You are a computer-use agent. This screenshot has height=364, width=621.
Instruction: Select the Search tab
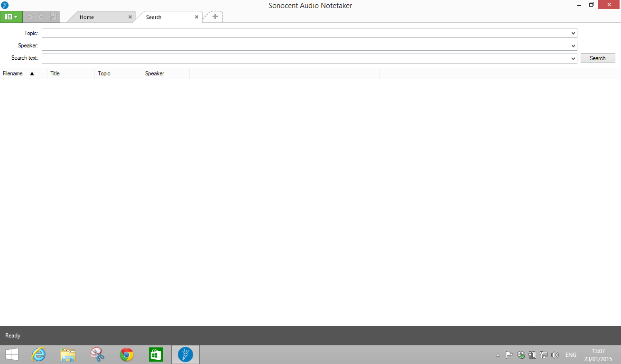click(x=154, y=17)
